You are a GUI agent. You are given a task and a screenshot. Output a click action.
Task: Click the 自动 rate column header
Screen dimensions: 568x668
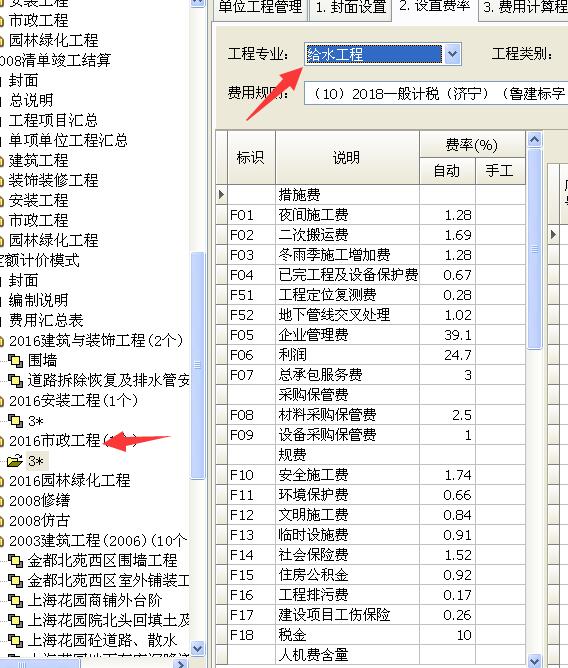pos(447,171)
